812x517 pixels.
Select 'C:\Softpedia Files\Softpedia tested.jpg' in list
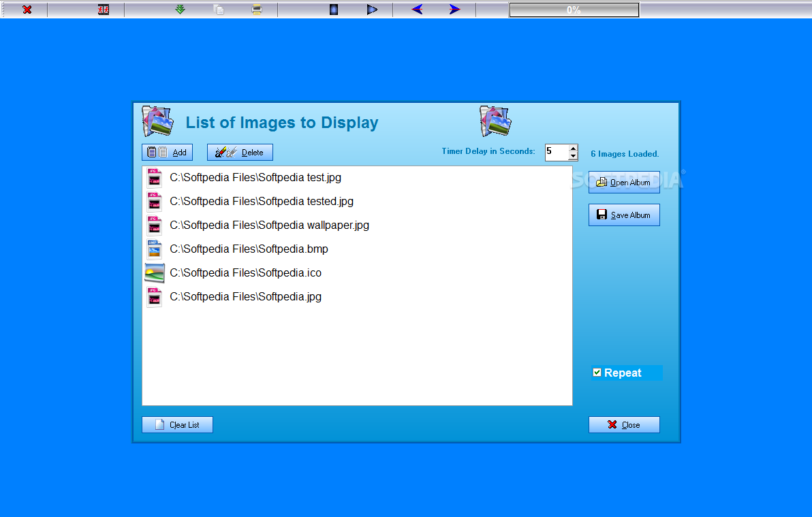pos(262,202)
